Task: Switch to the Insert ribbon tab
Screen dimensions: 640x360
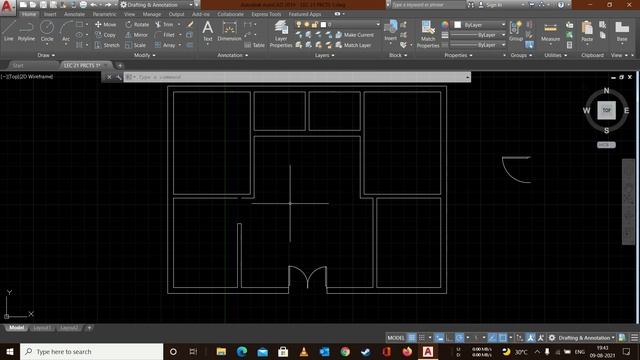Action: pos(50,14)
